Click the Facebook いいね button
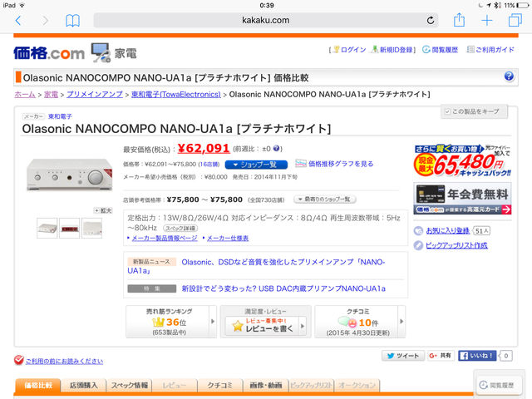The image size is (532, 399). click(x=477, y=356)
